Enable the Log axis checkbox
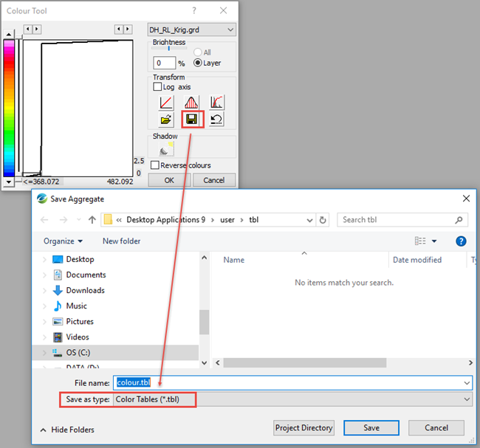The image size is (480, 448). point(157,87)
